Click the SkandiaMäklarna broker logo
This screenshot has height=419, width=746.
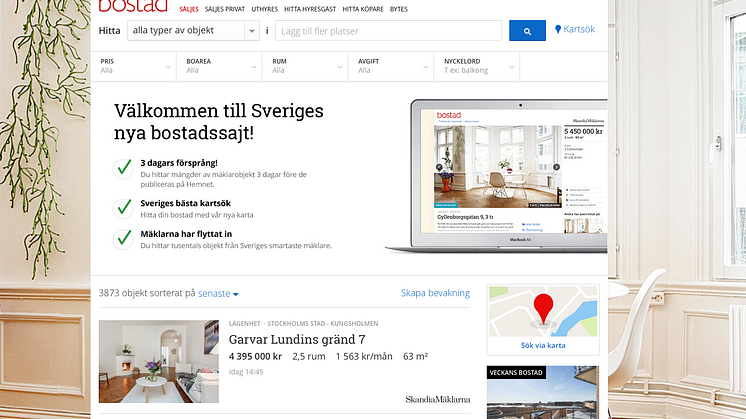438,400
